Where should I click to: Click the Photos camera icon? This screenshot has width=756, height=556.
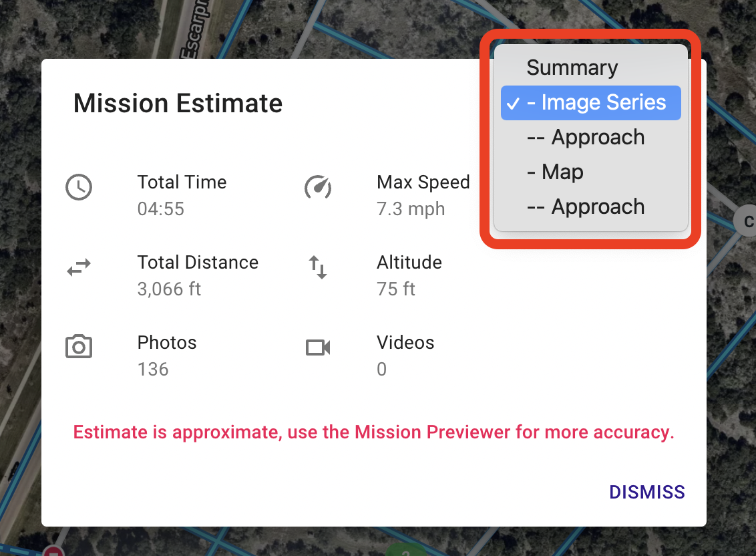coord(79,347)
